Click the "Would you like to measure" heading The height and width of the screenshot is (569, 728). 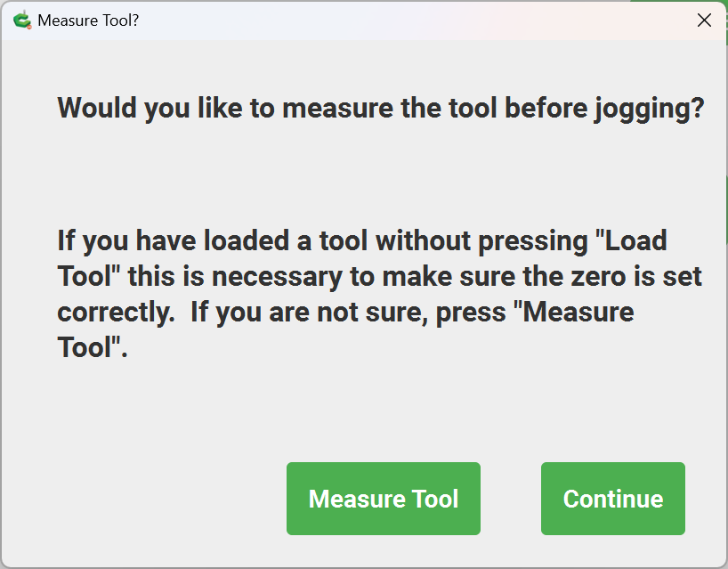(x=381, y=109)
